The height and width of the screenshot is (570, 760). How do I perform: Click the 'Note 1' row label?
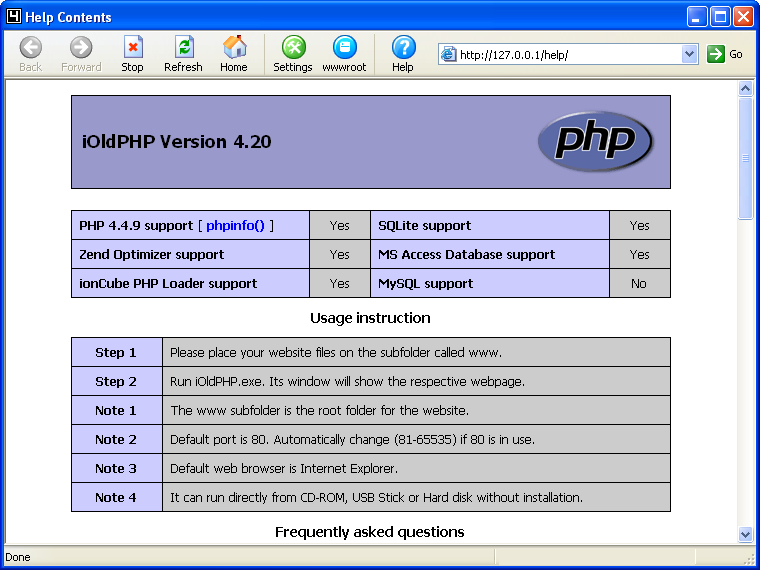pos(116,411)
